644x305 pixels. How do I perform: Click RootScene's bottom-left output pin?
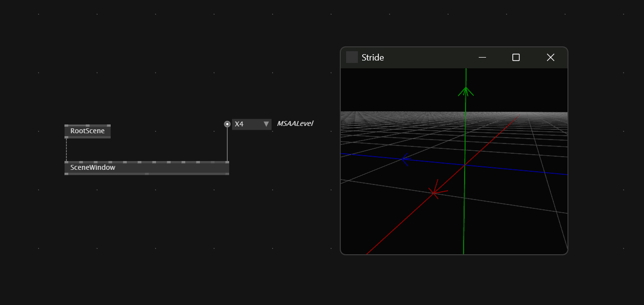click(66, 137)
